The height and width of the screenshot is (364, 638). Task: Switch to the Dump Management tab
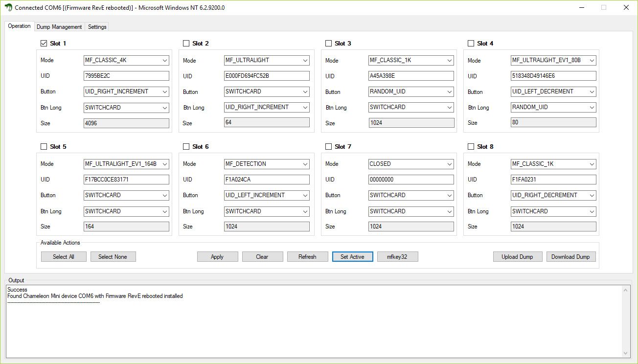tap(59, 27)
